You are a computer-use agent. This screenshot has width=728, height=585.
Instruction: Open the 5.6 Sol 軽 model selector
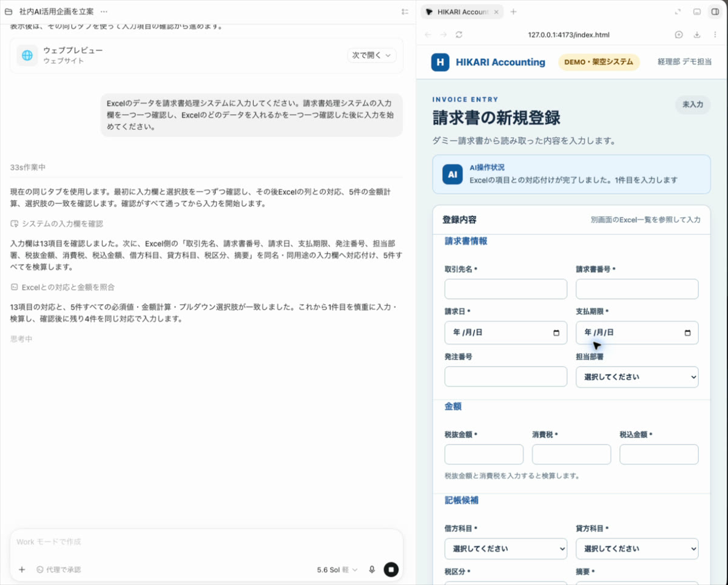337,570
